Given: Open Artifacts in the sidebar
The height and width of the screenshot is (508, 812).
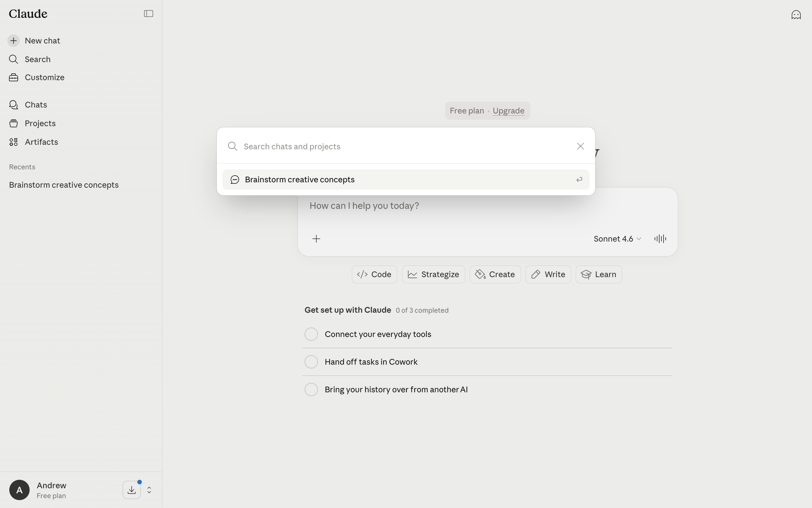Looking at the screenshot, I should pos(41,142).
